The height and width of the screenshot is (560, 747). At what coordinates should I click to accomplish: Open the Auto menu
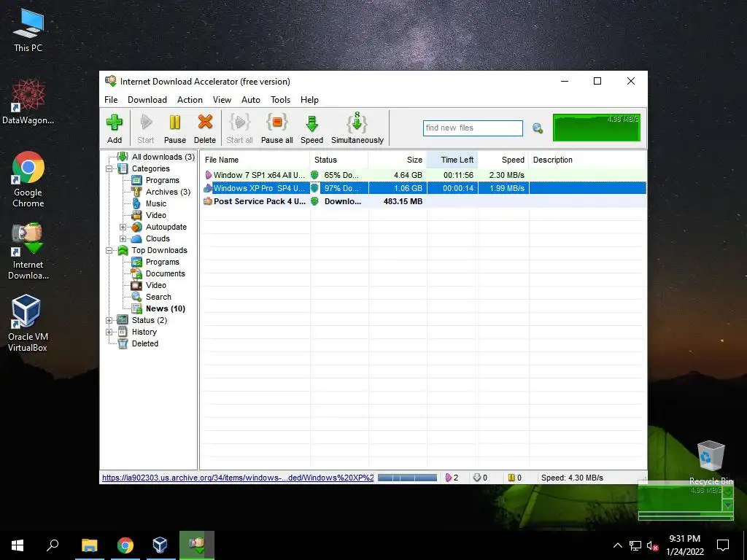251,99
